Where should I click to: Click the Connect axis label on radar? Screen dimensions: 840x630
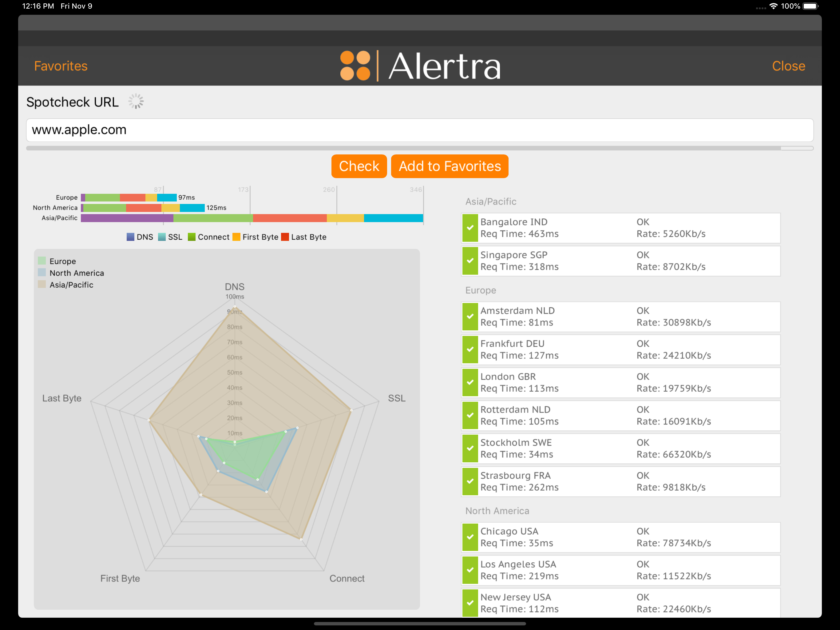(347, 579)
